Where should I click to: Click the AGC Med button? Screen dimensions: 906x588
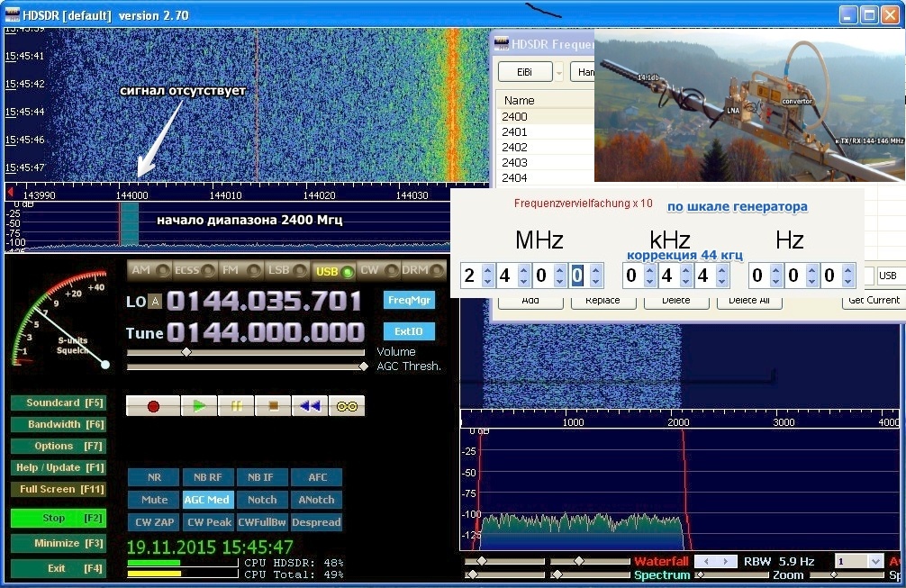208,500
